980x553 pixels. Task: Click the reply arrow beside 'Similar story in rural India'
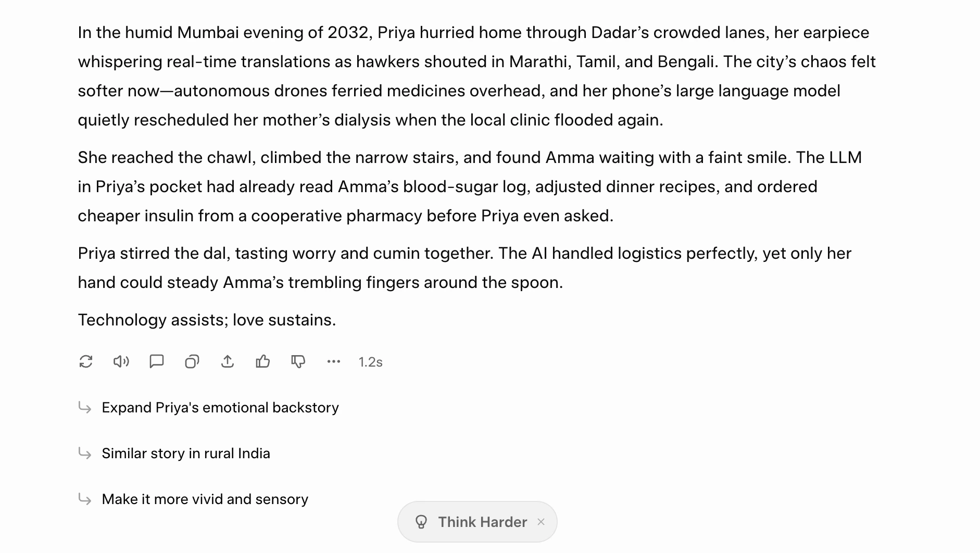click(x=85, y=454)
